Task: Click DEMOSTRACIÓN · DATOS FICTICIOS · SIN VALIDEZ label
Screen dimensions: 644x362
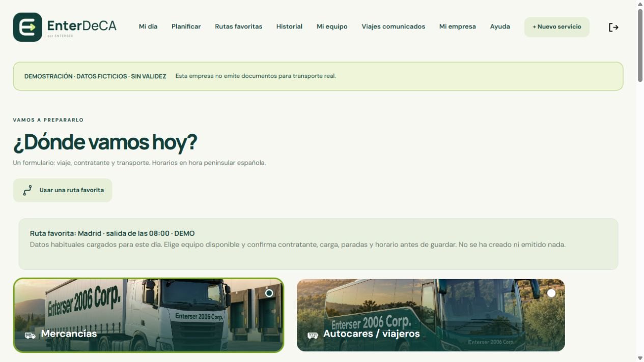Action: [95, 76]
